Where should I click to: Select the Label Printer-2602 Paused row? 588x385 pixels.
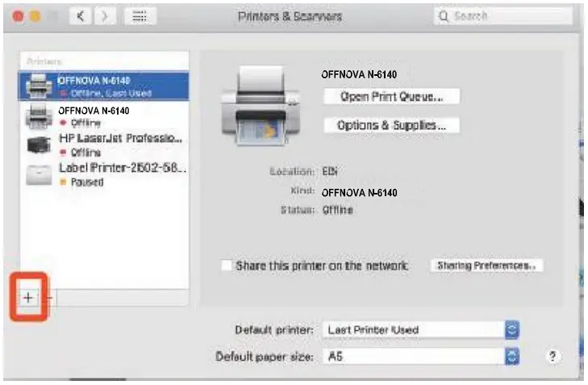pyautogui.click(x=104, y=175)
